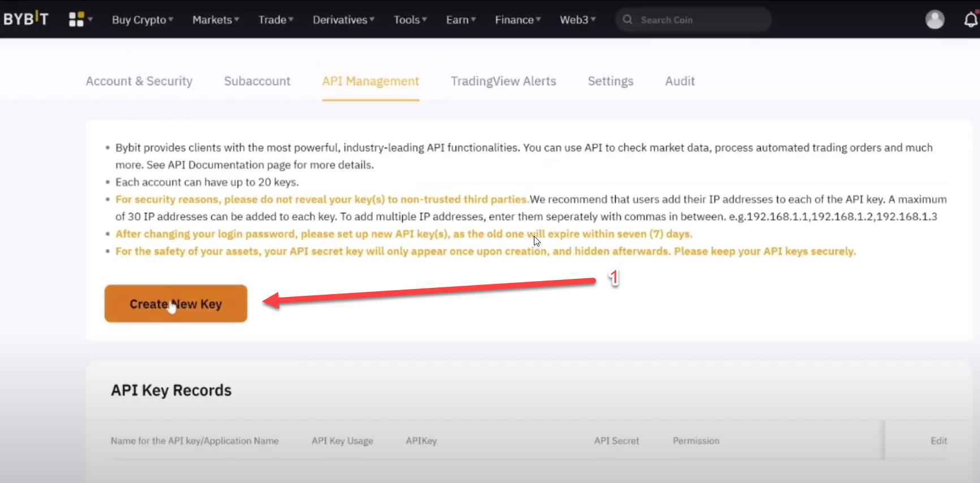The width and height of the screenshot is (980, 483).
Task: Switch to the Subaccount tab
Action: pyautogui.click(x=257, y=81)
